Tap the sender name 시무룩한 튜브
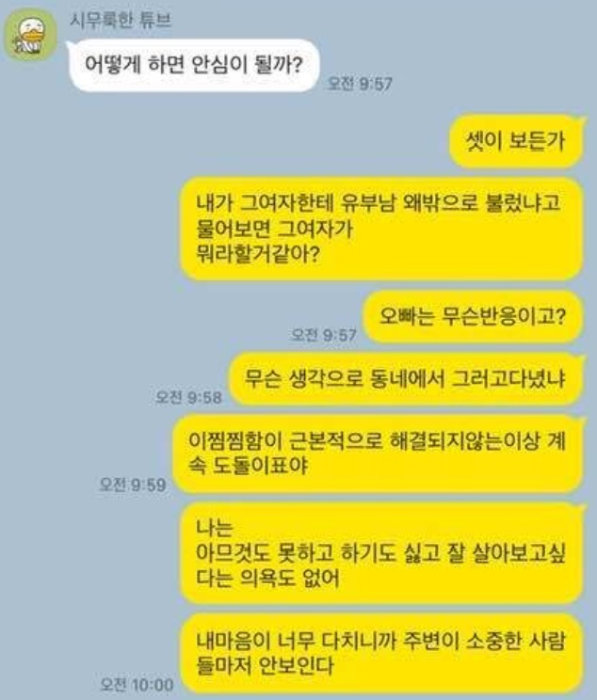Viewport: 597px width, 700px height. [x=121, y=21]
